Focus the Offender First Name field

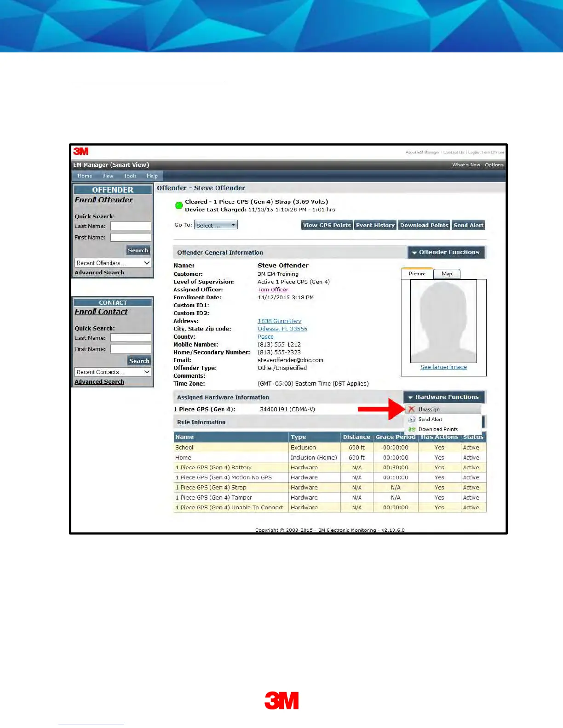point(131,237)
